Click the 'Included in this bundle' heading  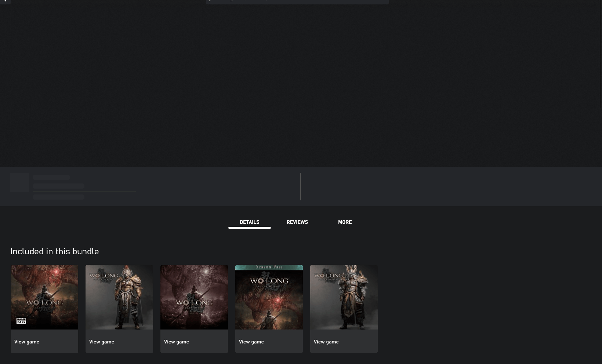(x=54, y=251)
